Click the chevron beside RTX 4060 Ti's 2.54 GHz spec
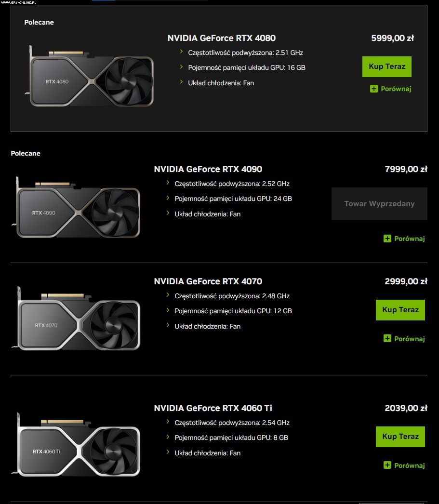 168,422
